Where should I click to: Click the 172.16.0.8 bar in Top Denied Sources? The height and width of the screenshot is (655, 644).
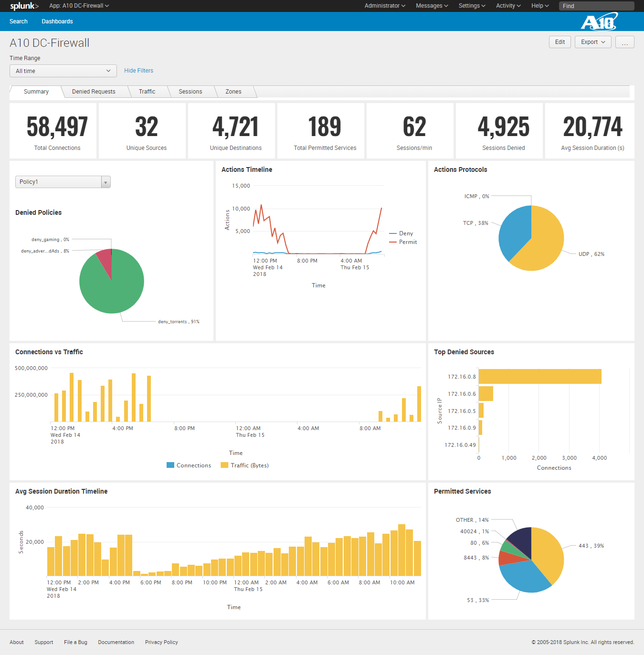pos(540,377)
